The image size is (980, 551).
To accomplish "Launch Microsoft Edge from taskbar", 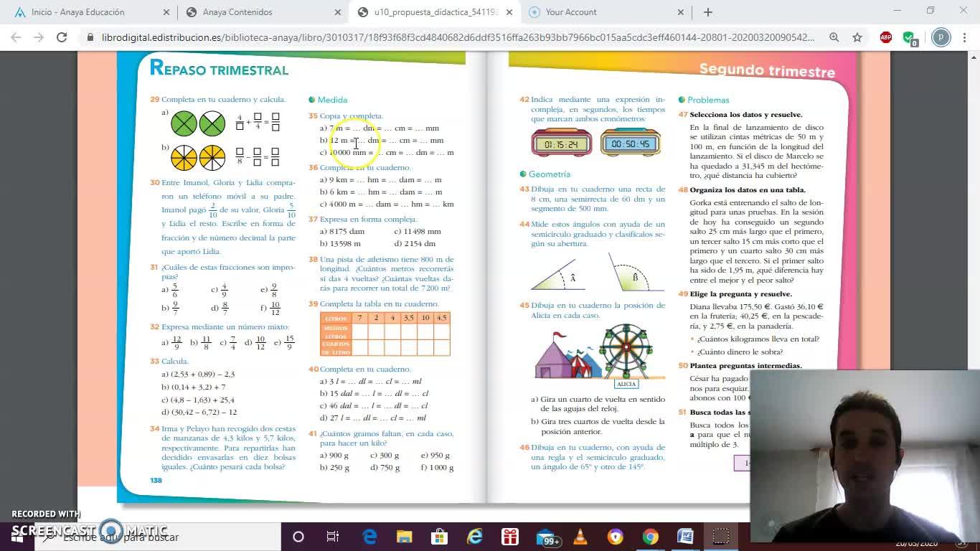I will click(x=369, y=537).
